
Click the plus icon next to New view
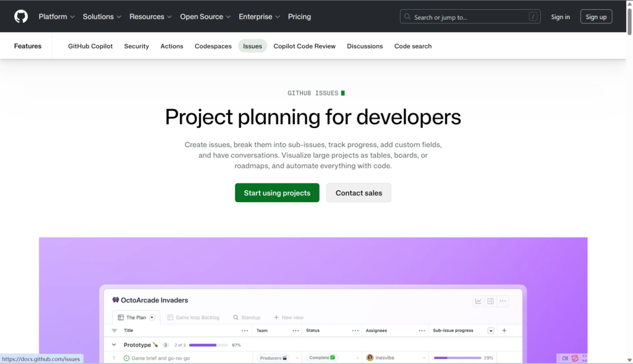tap(276, 318)
